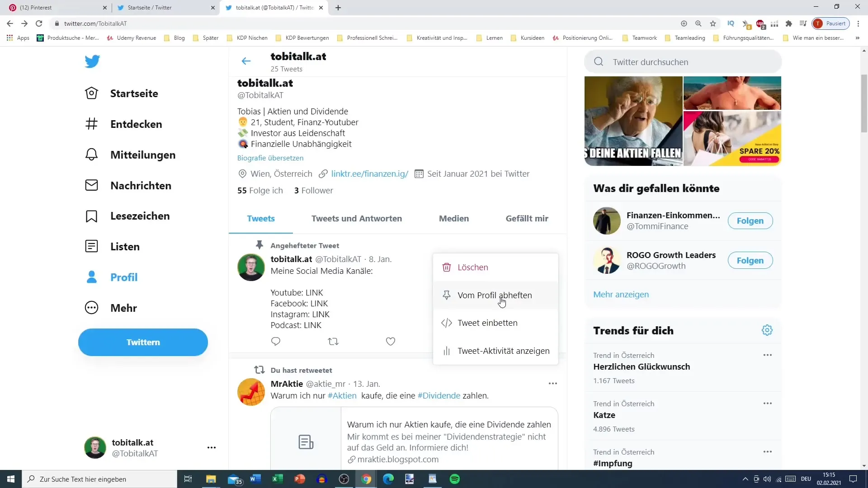The height and width of the screenshot is (488, 868).
Task: Click the browser address bar
Action: pos(362,23)
